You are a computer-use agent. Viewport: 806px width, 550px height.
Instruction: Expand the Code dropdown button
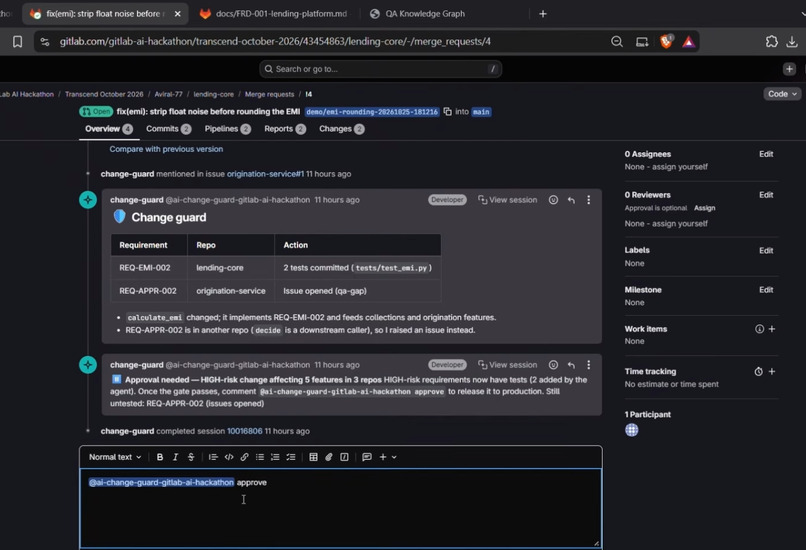tap(782, 94)
